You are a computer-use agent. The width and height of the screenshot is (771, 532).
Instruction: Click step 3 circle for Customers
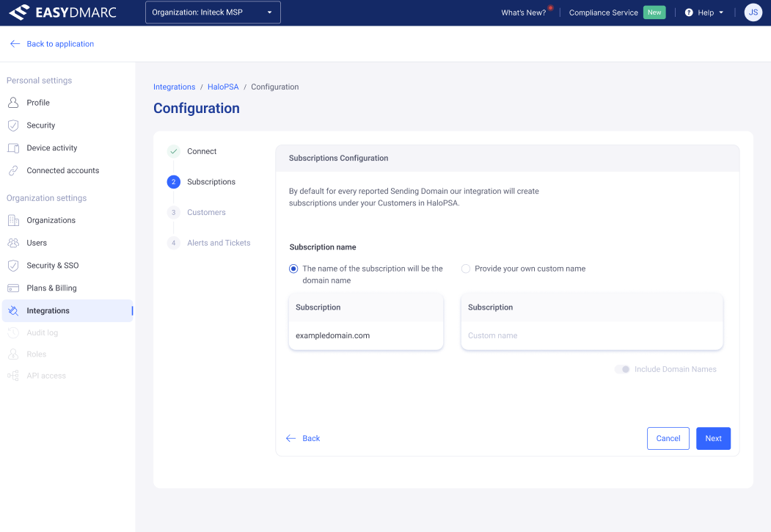(174, 212)
